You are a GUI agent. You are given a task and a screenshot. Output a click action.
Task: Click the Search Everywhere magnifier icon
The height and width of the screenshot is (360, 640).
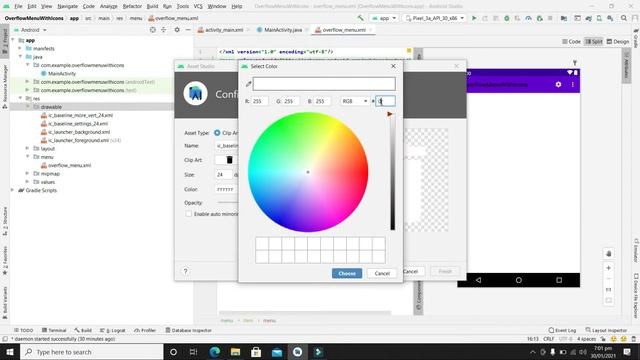click(x=624, y=18)
